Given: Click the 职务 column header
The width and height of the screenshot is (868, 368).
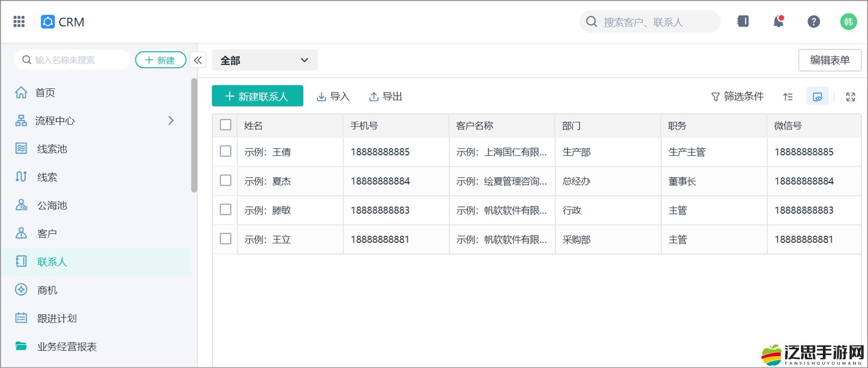Looking at the screenshot, I should pos(714,126).
